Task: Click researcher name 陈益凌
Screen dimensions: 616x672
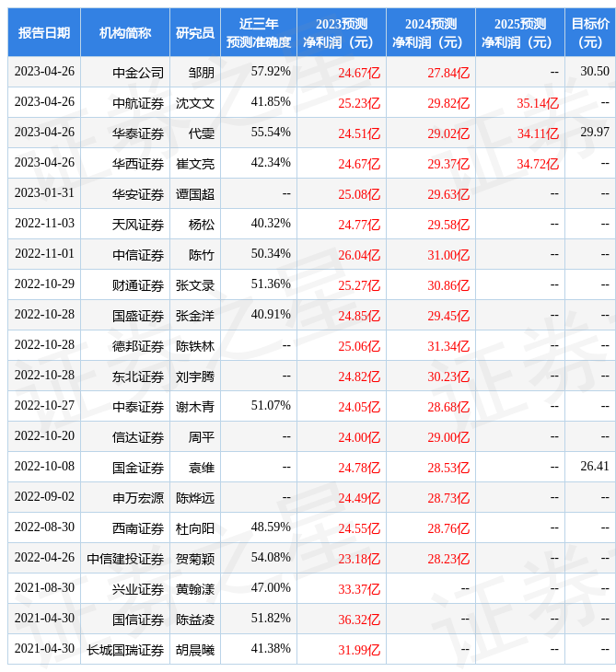Action: 195,620
